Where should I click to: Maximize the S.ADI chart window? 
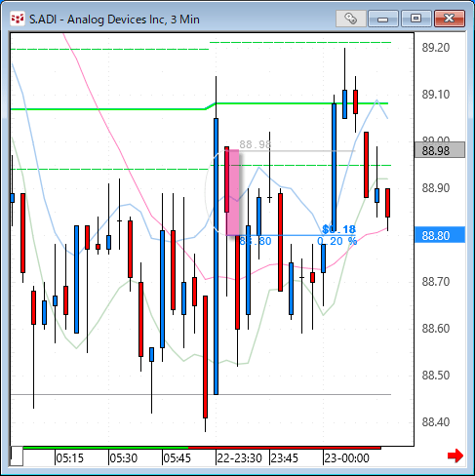[416, 19]
